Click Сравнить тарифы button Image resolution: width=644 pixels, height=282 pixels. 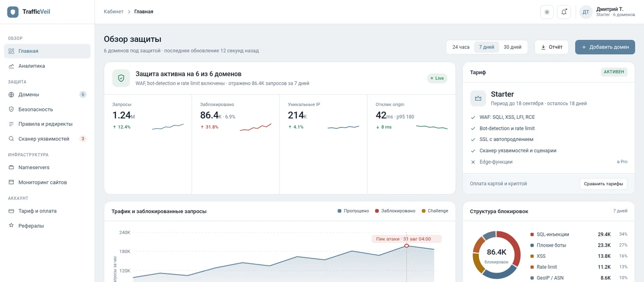(x=603, y=184)
